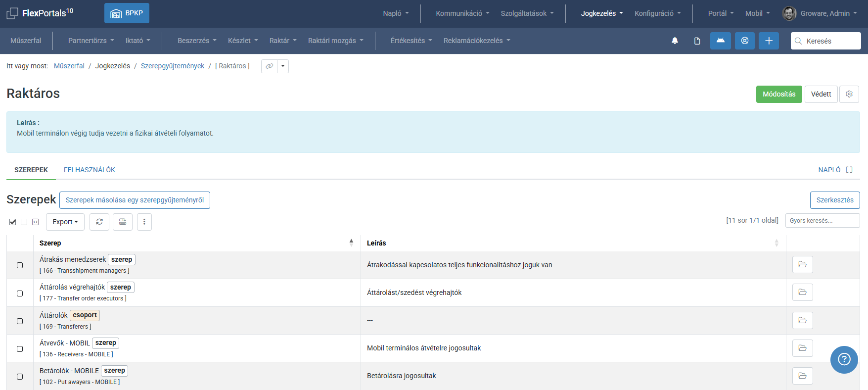868x390 pixels.
Task: Sort by Leírás column arrows
Action: [x=777, y=243]
